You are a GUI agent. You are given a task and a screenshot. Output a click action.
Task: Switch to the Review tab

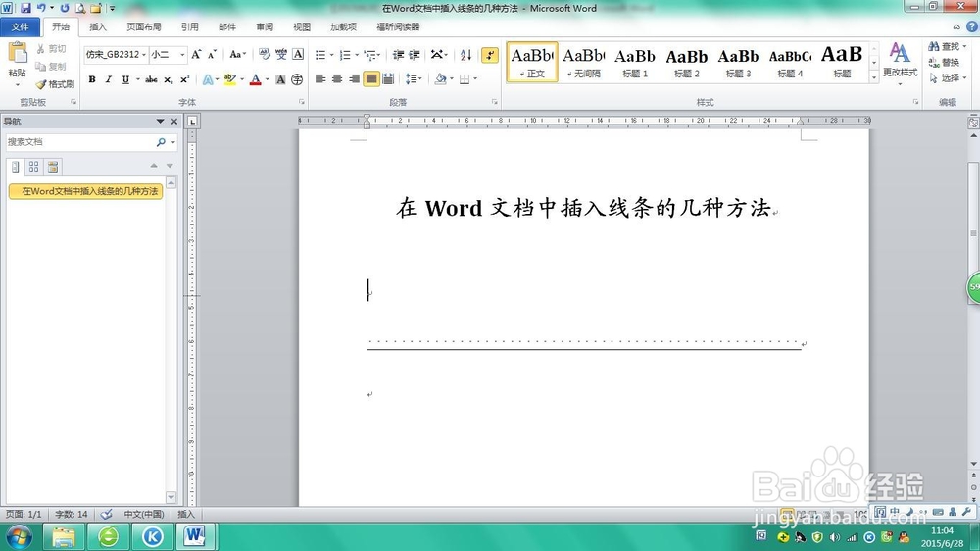click(x=265, y=26)
